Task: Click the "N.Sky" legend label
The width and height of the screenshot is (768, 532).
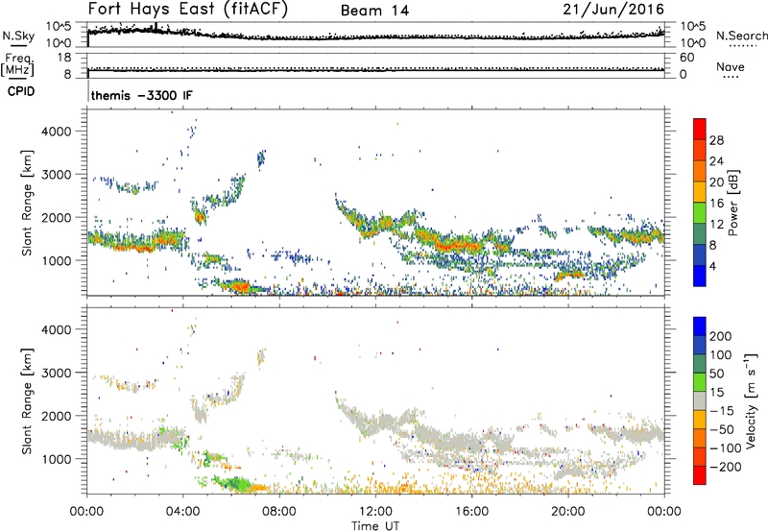Action: pyautogui.click(x=18, y=36)
